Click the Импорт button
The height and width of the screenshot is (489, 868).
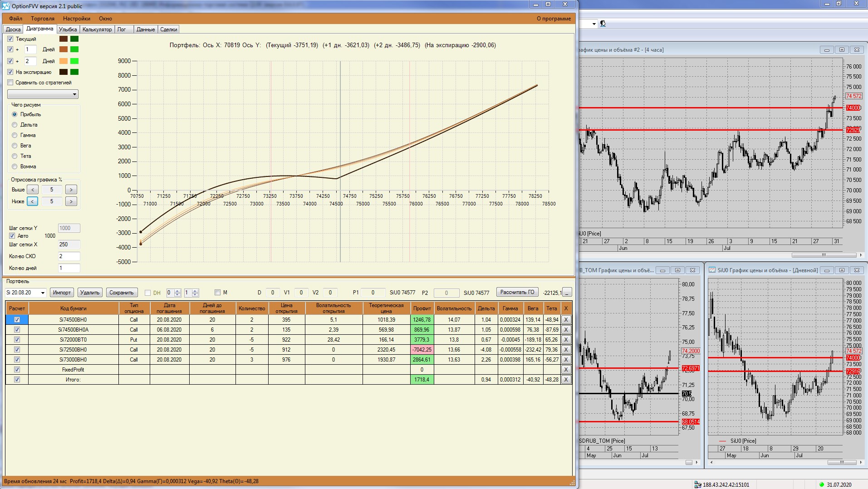pos(62,293)
